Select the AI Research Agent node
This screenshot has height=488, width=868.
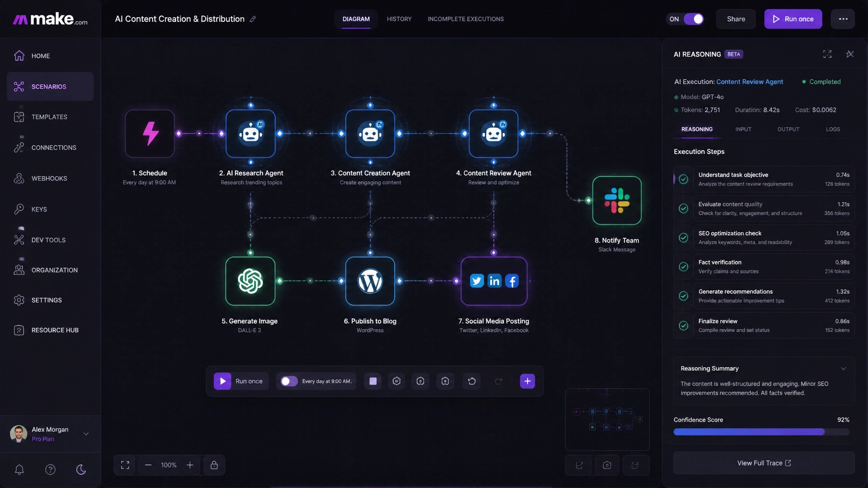[250, 134]
